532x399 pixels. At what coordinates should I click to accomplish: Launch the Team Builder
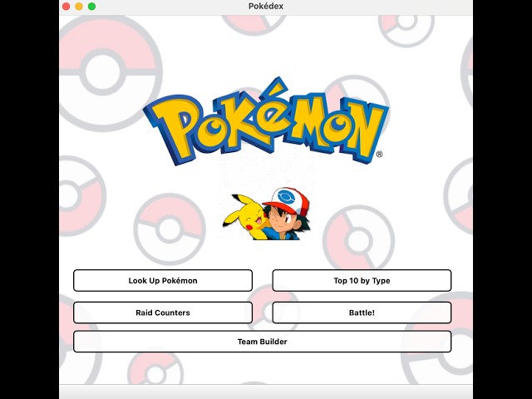pos(263,342)
